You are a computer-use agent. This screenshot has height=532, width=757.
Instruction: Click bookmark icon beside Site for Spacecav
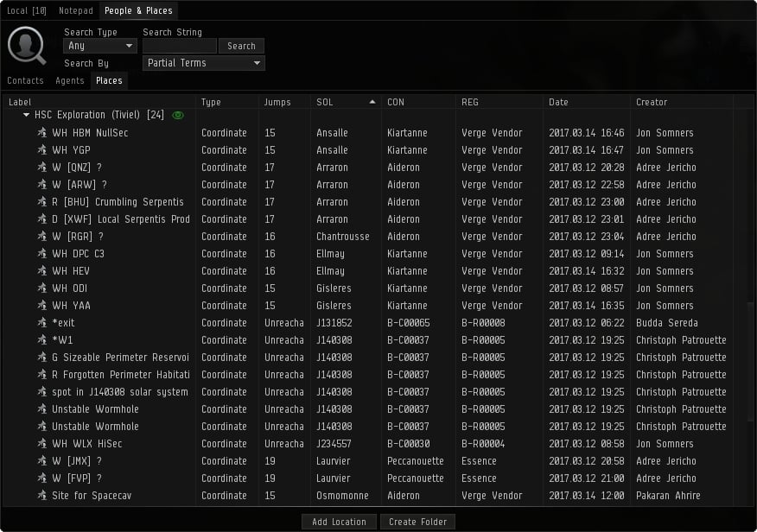coord(41,496)
